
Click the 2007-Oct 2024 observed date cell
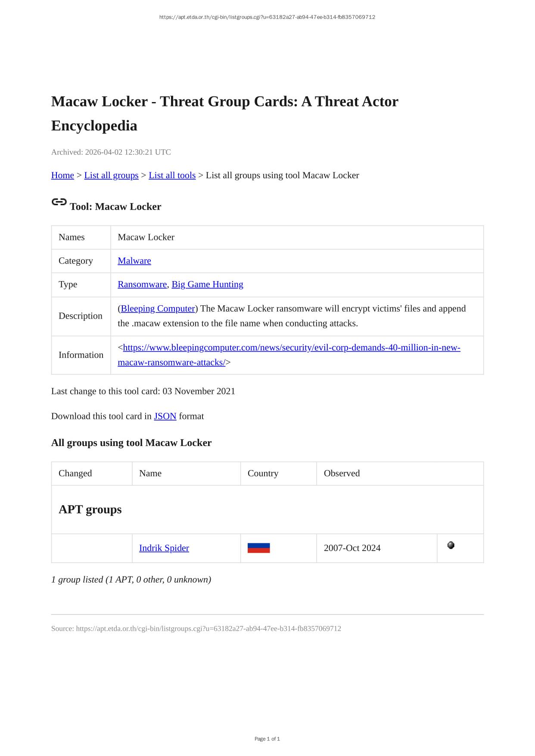pyautogui.click(x=352, y=548)
